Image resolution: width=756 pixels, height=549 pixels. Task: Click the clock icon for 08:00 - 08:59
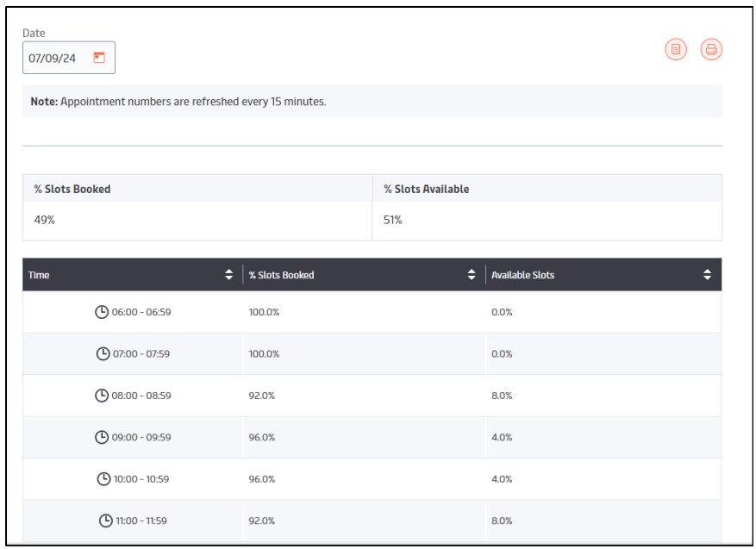tap(102, 396)
